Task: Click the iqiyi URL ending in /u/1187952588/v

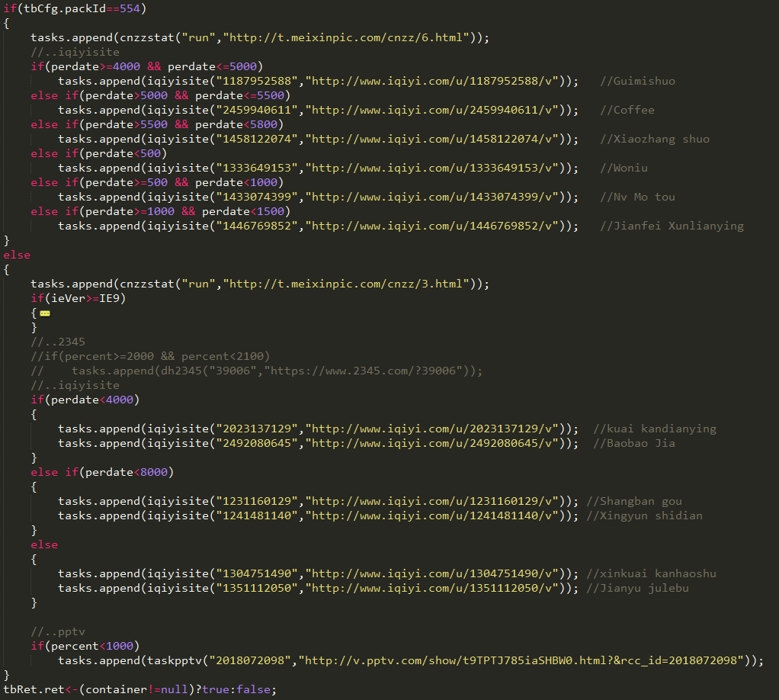Action: (x=431, y=81)
